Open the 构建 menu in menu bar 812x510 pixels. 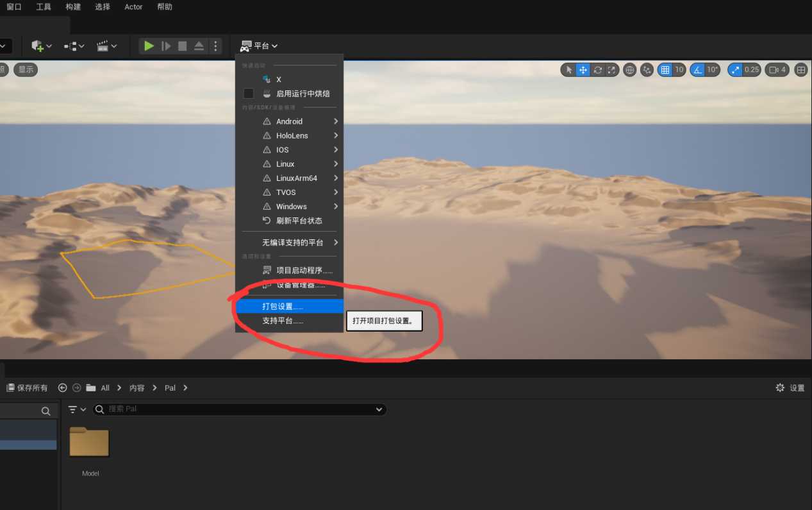73,7
